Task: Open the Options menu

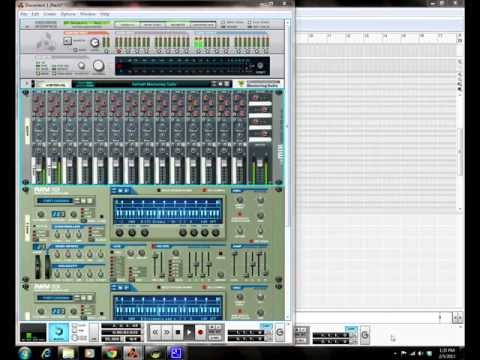Action: point(68,14)
